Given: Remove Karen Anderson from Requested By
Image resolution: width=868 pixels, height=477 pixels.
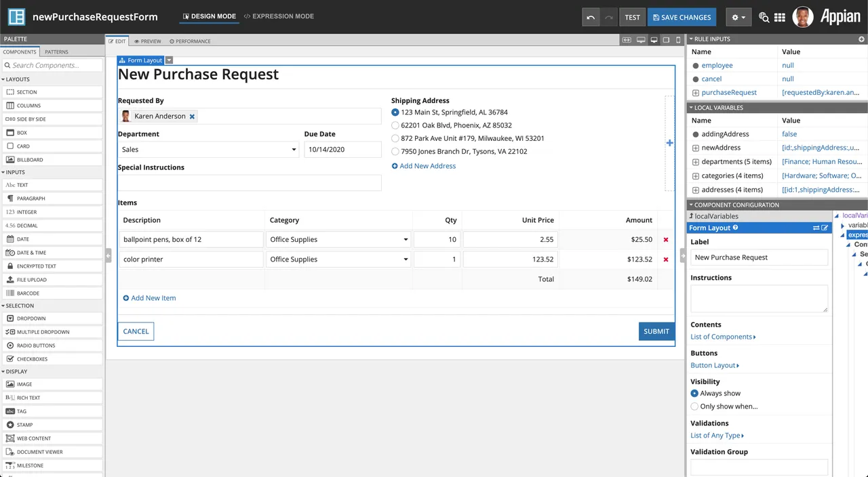Looking at the screenshot, I should point(192,117).
